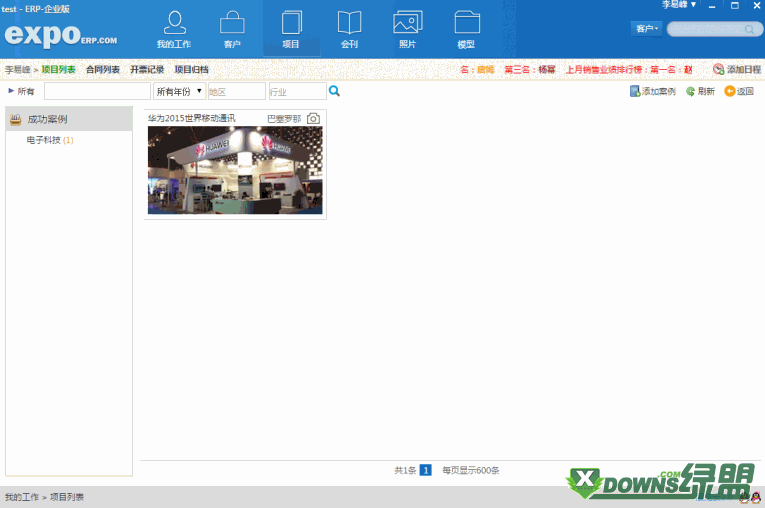
Task: Click 添加日程 to add schedule
Action: 737,69
